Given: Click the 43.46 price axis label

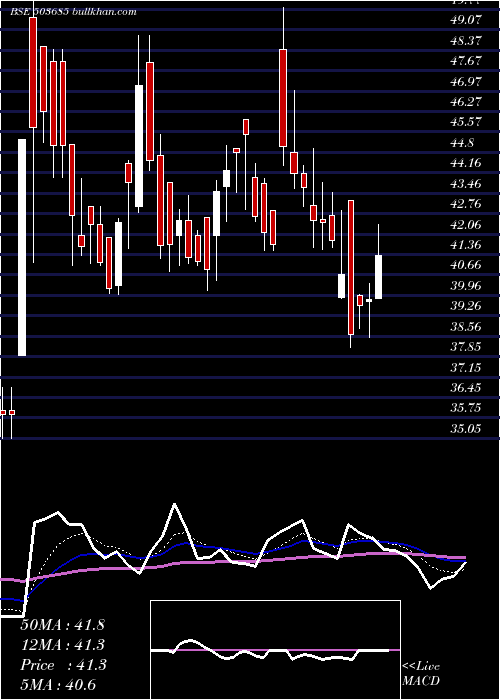Looking at the screenshot, I should click(467, 183).
